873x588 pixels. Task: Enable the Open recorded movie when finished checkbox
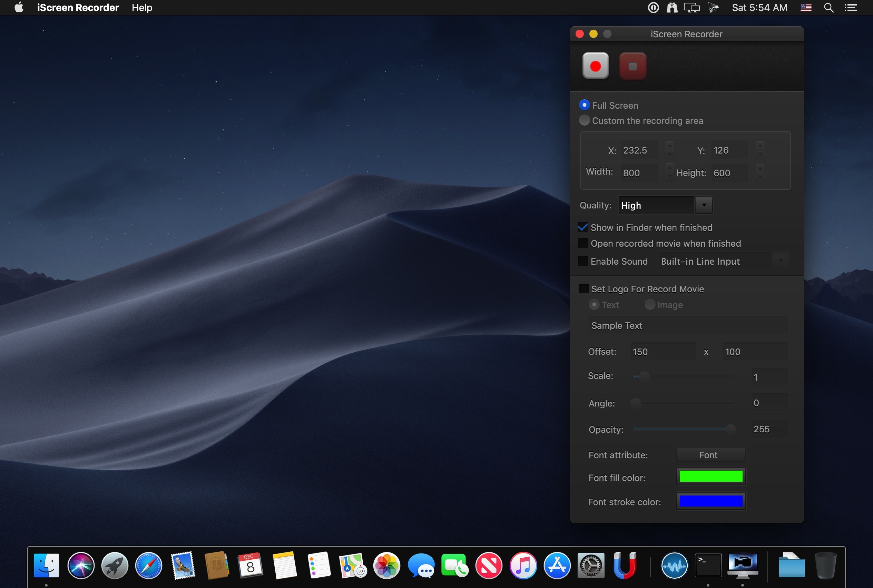coord(583,243)
